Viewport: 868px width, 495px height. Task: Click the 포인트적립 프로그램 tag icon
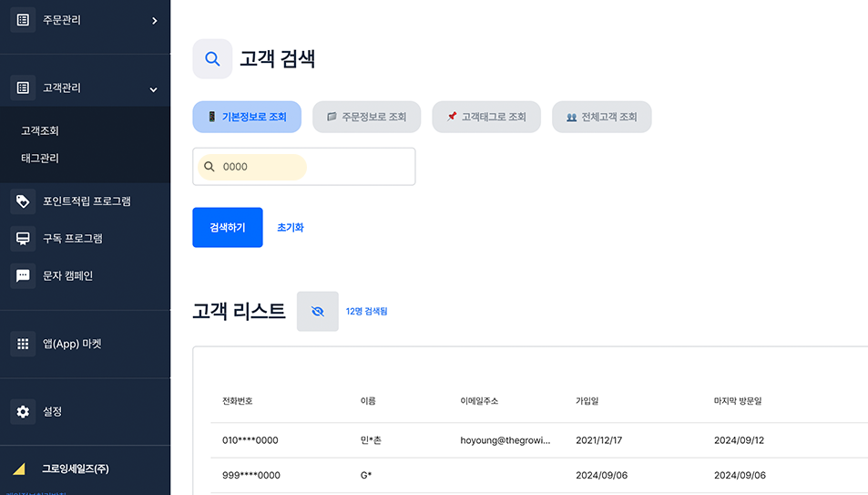(23, 201)
